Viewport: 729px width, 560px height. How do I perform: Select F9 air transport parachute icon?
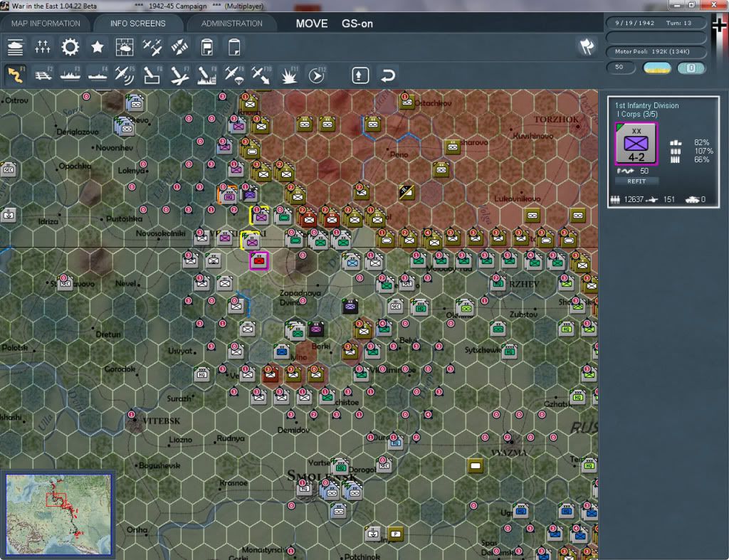coord(234,75)
